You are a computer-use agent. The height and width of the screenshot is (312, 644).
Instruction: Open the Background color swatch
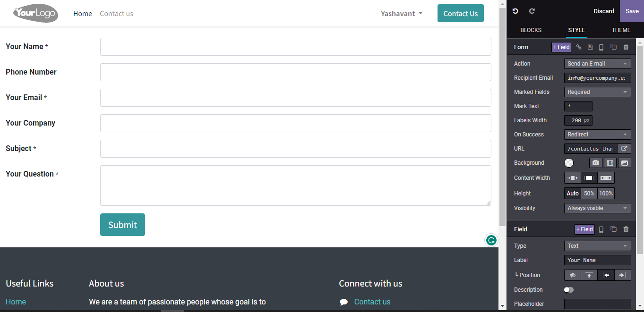tap(569, 163)
